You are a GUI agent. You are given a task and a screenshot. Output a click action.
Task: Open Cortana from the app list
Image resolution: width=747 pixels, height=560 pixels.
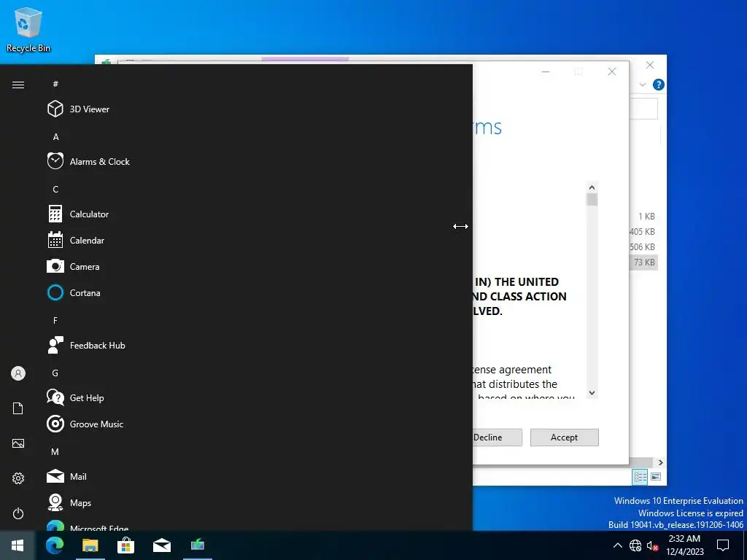click(x=90, y=292)
